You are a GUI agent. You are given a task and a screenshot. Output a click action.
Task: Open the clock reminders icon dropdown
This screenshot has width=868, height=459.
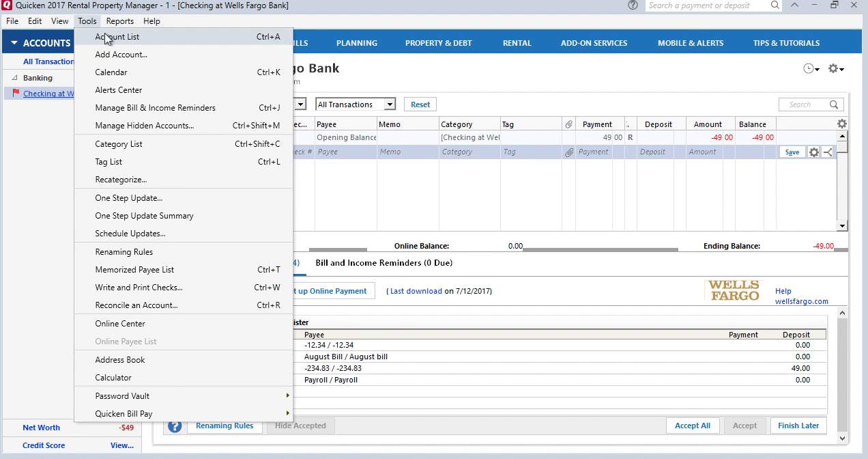(x=811, y=69)
